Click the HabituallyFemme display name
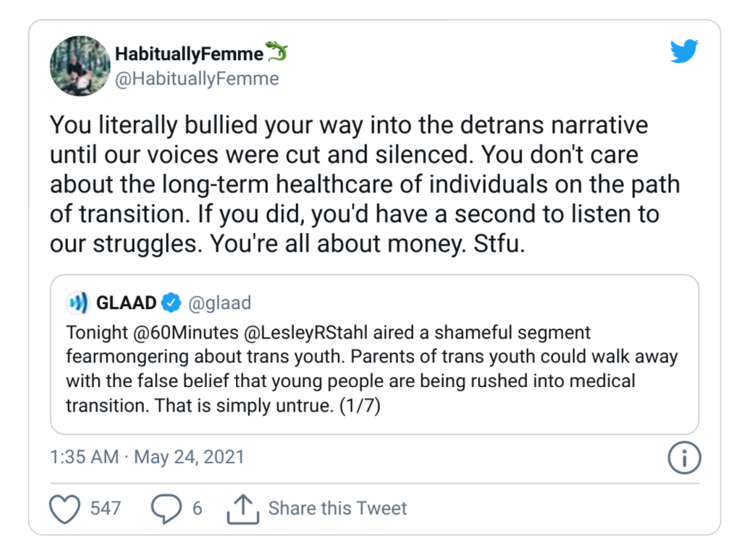The height and width of the screenshot is (560, 742). [x=189, y=54]
